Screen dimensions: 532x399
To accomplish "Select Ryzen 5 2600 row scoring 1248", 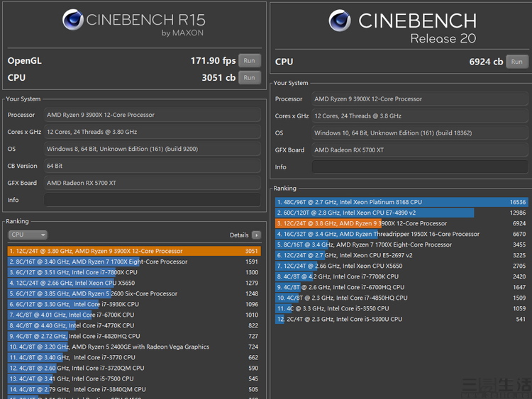I will tap(134, 293).
